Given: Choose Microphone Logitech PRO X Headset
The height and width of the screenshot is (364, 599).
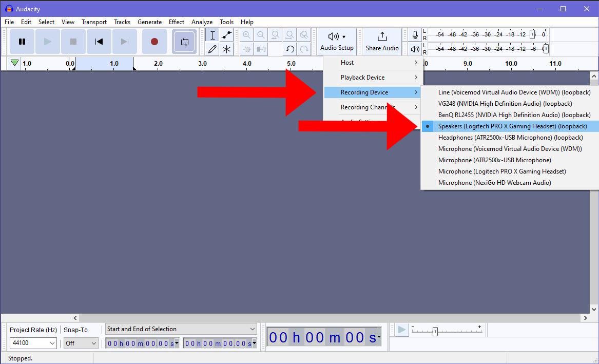Looking at the screenshot, I should (510, 171).
